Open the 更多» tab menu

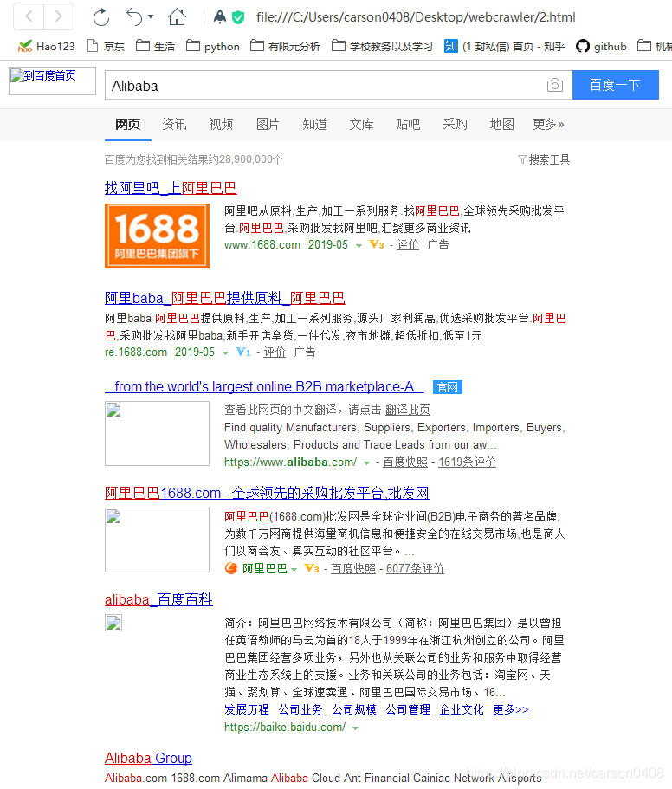pos(548,125)
